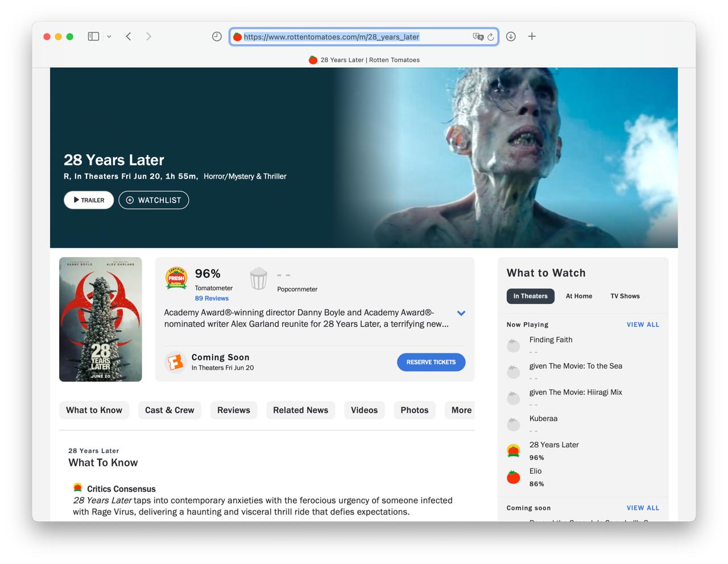Open the sidebar options dropdown chevron
The image size is (728, 564).
coord(109,36)
